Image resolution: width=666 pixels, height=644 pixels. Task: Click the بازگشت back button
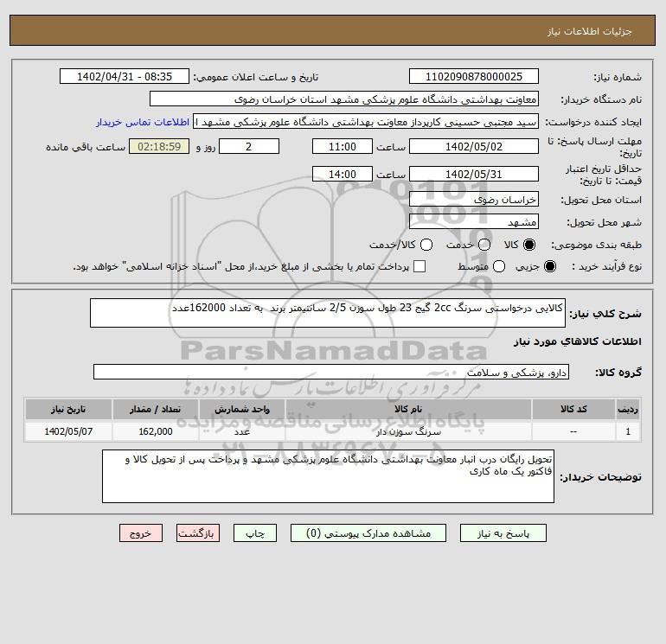pyautogui.click(x=198, y=533)
